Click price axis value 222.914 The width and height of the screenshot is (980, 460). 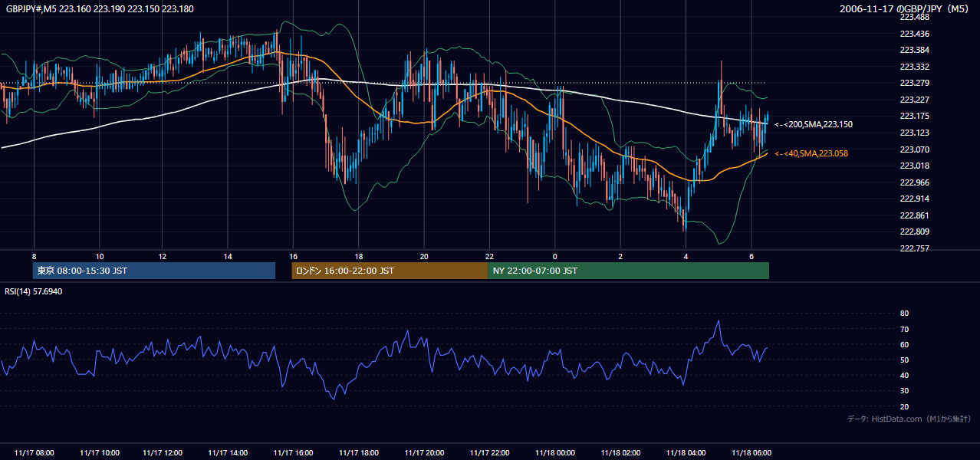tap(915, 199)
